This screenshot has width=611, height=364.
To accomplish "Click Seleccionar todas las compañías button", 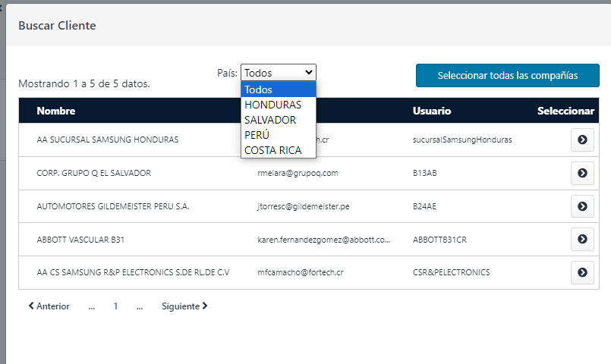I will coord(508,76).
